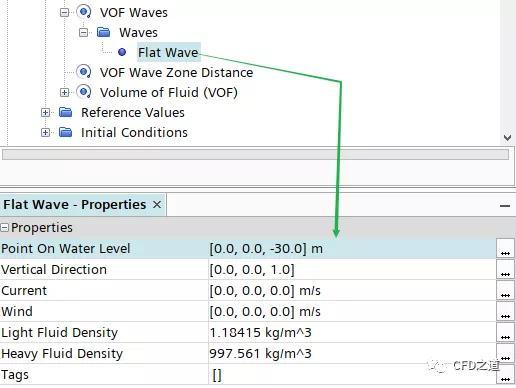The image size is (516, 388).
Task: Click the Volume of Fluid model icon
Action: pos(84,92)
